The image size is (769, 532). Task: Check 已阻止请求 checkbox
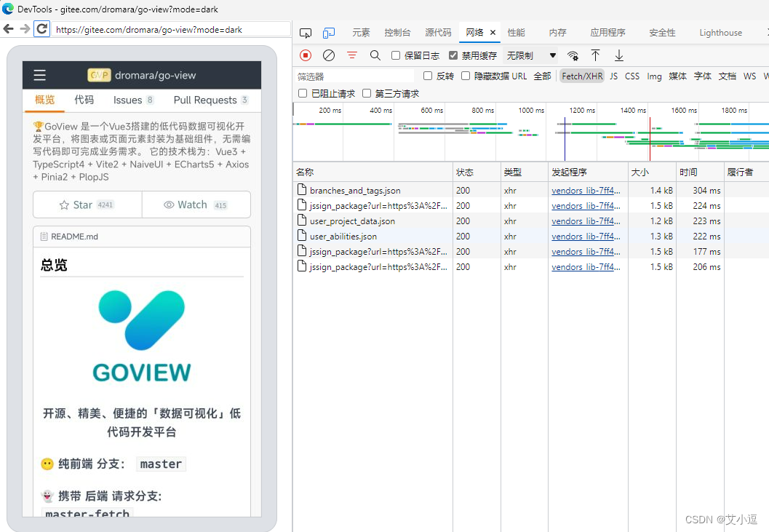coord(303,93)
